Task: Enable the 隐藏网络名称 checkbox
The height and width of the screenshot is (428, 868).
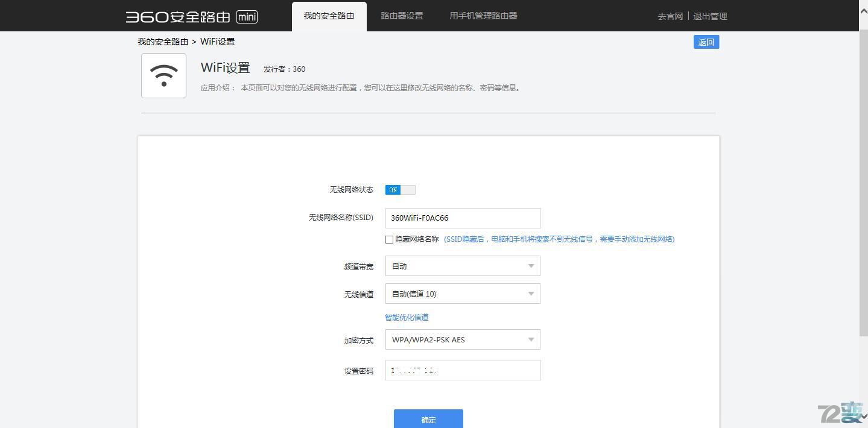Action: pyautogui.click(x=389, y=239)
